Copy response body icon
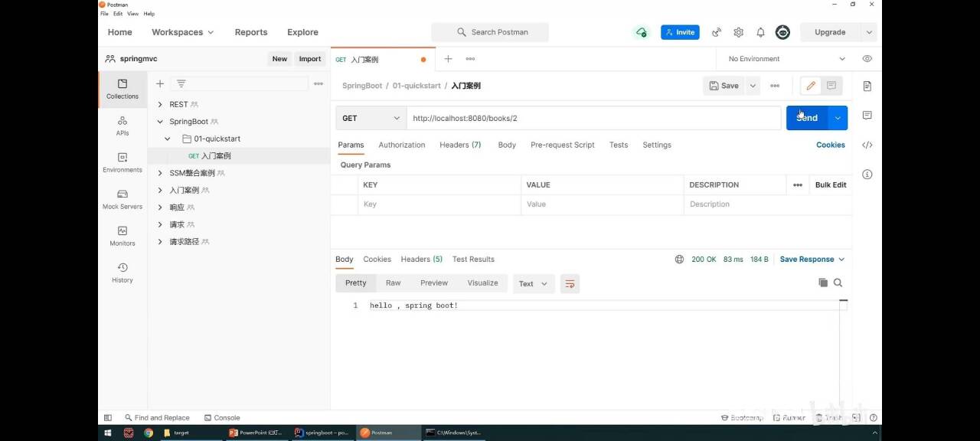Image resolution: width=980 pixels, height=441 pixels. tap(823, 283)
